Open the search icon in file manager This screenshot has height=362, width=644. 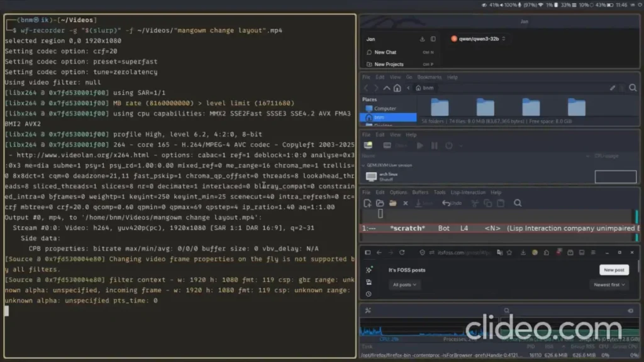pos(633,88)
